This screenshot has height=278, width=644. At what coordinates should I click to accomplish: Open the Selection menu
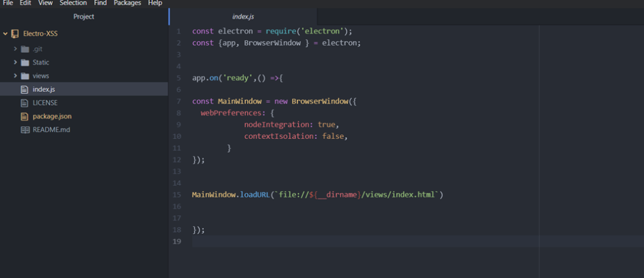[x=73, y=3]
